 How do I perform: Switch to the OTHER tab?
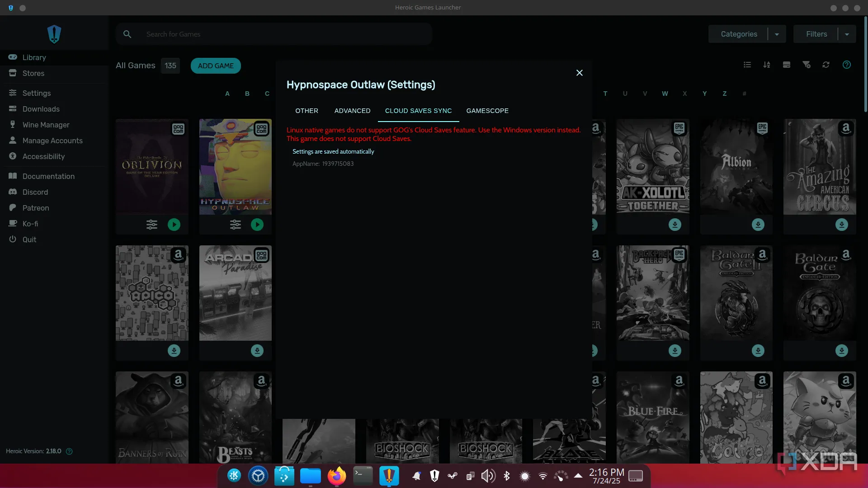(307, 111)
